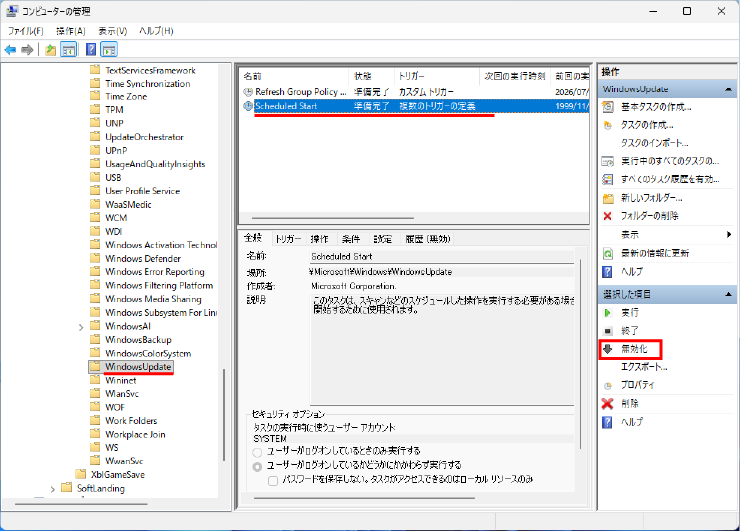This screenshot has width=740, height=531.
Task: Select ユーザーがログオンしているかどうかにかかわらず実行する radio button
Action: (x=257, y=467)
